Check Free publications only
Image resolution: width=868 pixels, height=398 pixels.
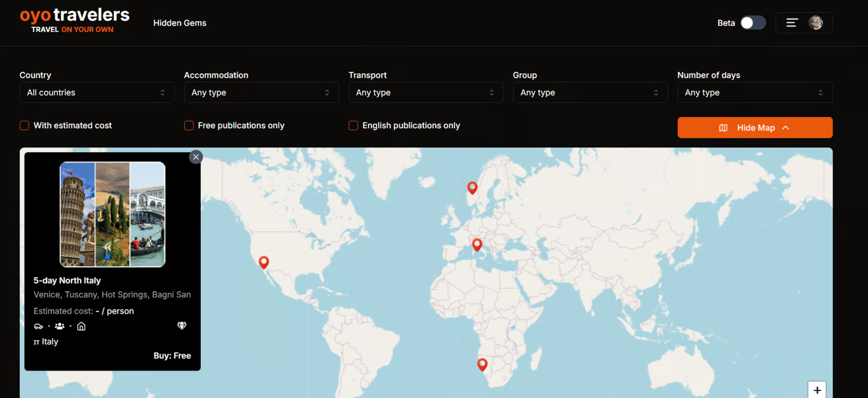click(189, 126)
